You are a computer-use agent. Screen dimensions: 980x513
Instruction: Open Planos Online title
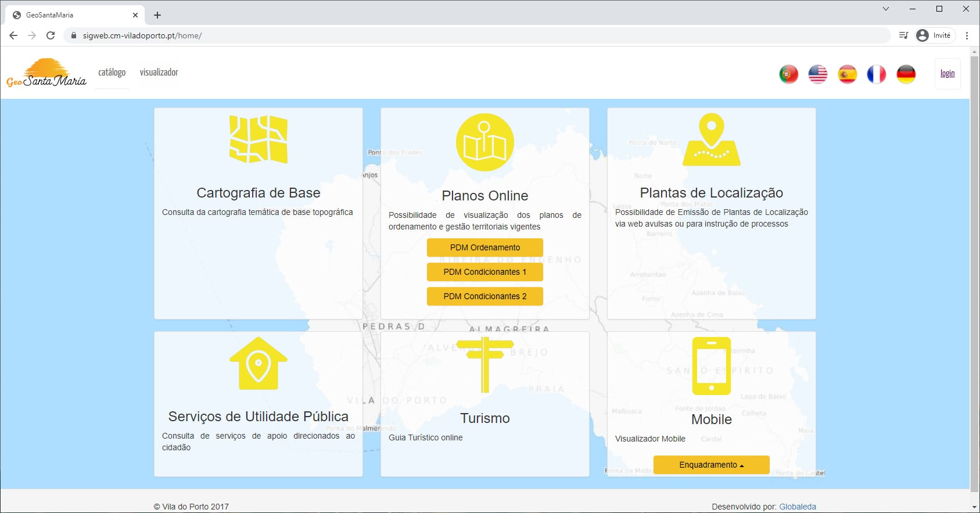coord(485,196)
